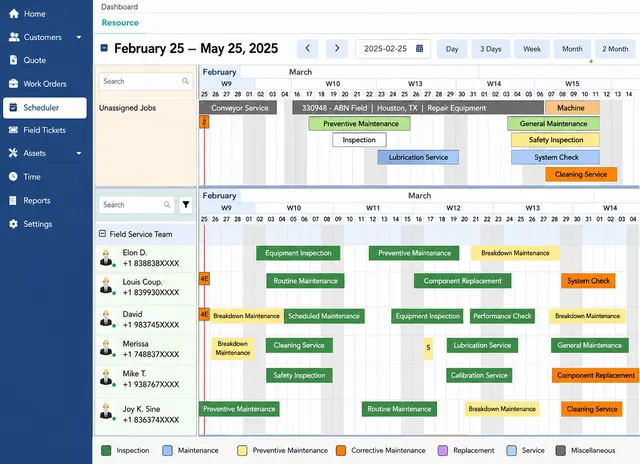
Task: Click the blue Maintenance legend swatch
Action: click(x=167, y=451)
